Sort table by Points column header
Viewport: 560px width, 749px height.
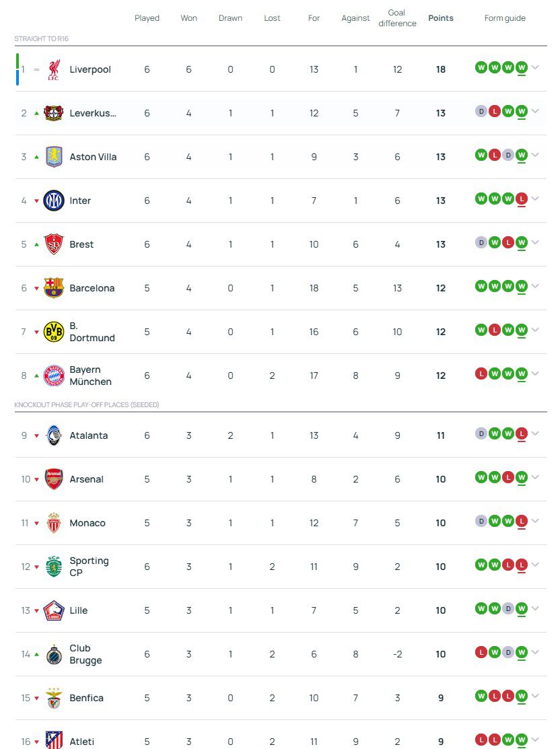[441, 18]
